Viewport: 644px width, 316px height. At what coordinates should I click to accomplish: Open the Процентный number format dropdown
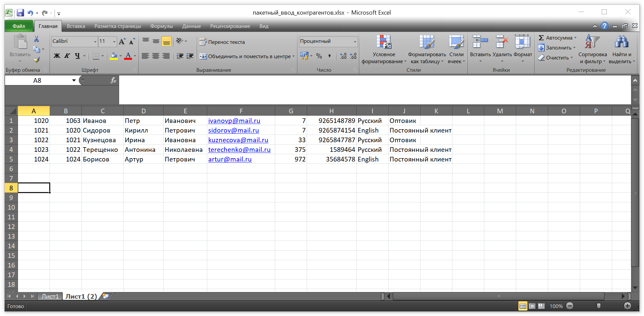(x=355, y=42)
